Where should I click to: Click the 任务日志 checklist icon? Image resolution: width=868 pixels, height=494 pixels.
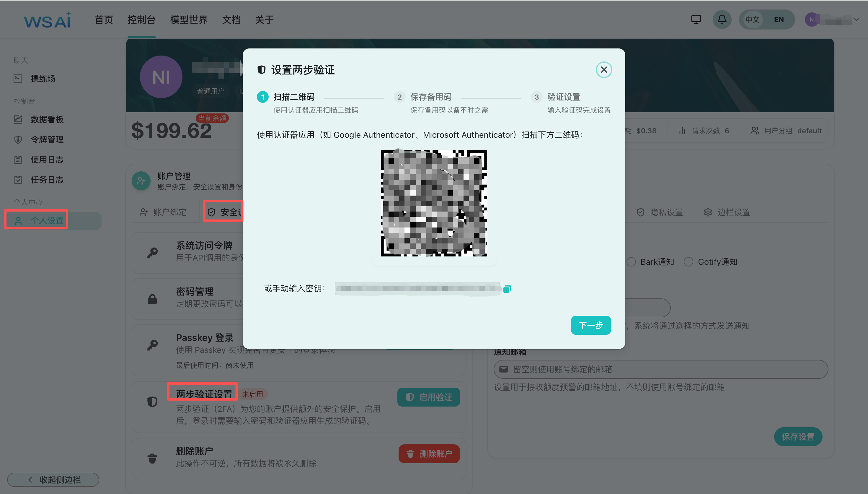[18, 179]
